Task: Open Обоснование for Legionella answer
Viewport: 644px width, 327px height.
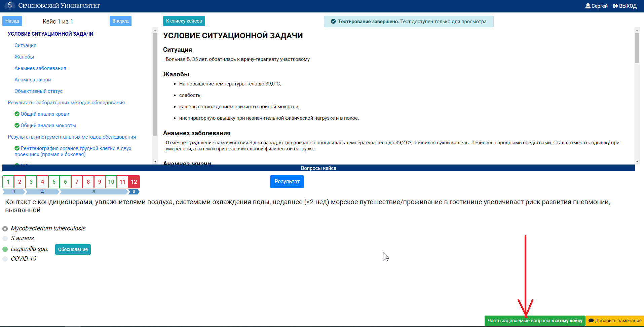Action: click(73, 249)
